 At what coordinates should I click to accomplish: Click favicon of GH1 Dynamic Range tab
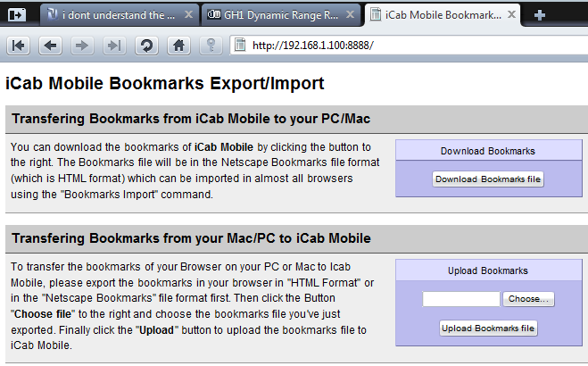tap(214, 14)
